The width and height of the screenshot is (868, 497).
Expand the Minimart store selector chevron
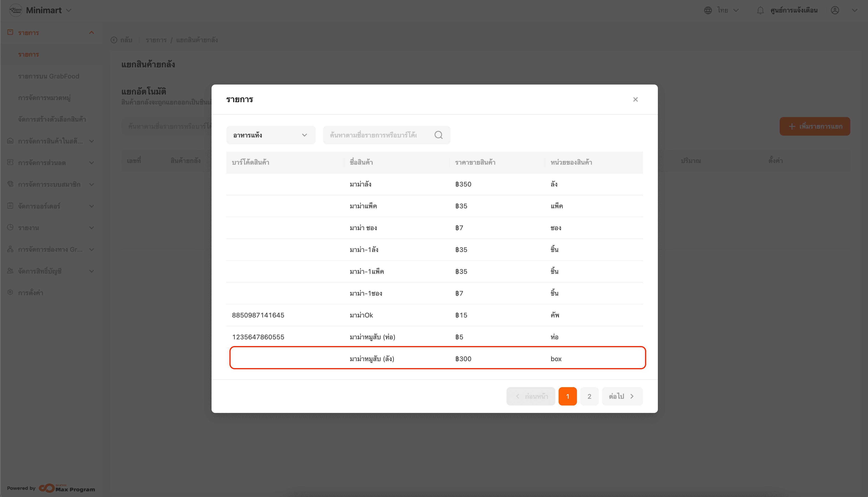coord(69,10)
